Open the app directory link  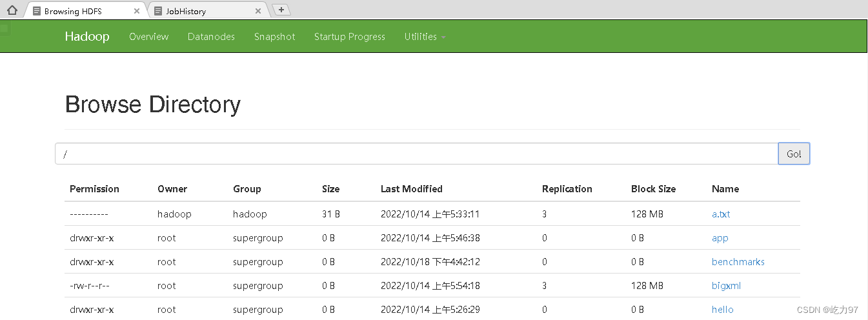pos(720,238)
